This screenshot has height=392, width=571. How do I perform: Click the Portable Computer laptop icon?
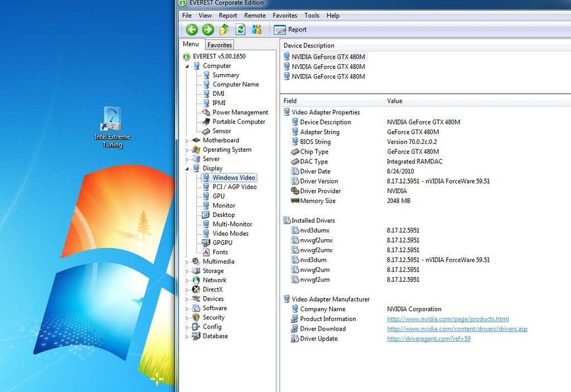pos(206,122)
